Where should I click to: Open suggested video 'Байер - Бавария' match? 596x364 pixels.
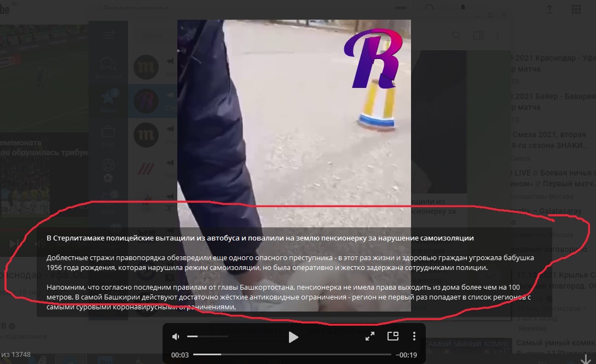pyautogui.click(x=553, y=102)
